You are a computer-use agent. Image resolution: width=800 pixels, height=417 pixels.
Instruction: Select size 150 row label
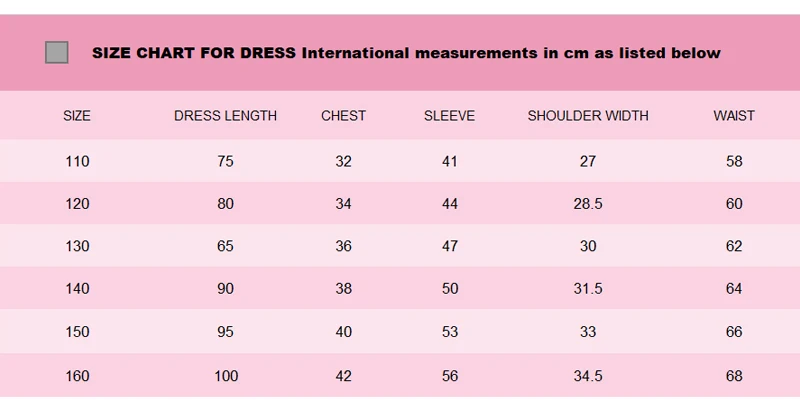click(78, 332)
